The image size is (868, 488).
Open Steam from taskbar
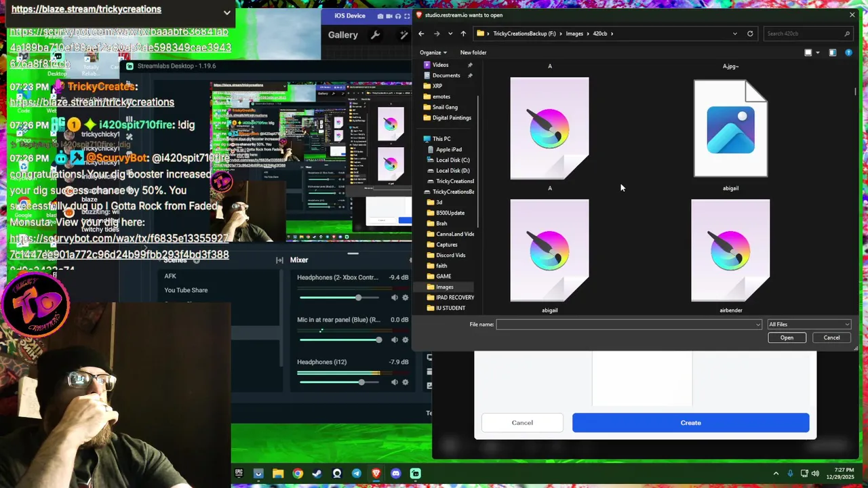coord(317,474)
